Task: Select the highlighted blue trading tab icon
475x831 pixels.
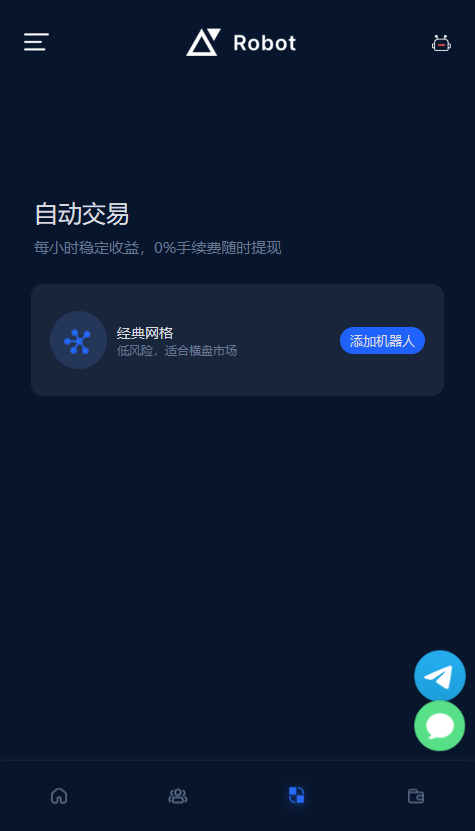Action: pyautogui.click(x=296, y=795)
